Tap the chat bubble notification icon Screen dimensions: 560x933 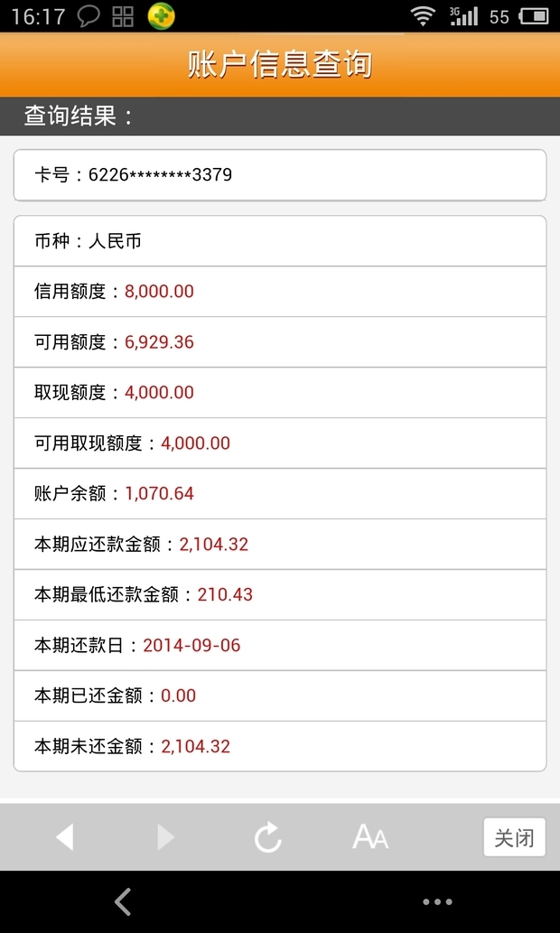coord(89,16)
